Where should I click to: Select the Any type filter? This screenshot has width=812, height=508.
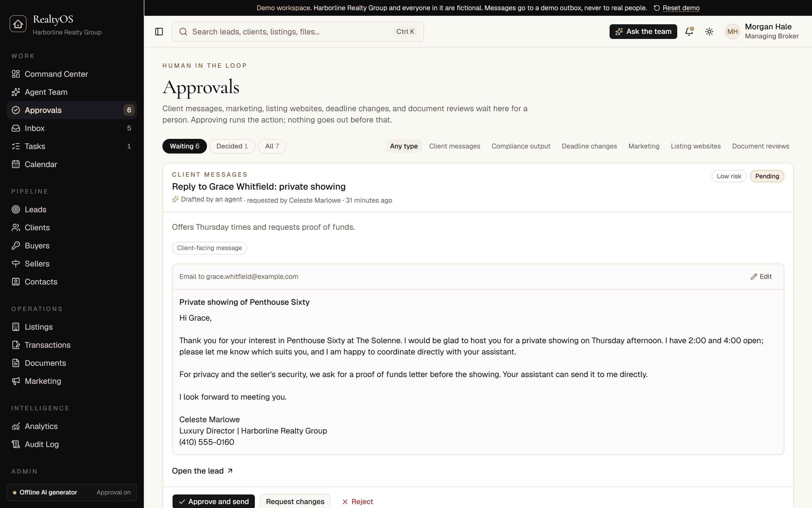pos(404,146)
